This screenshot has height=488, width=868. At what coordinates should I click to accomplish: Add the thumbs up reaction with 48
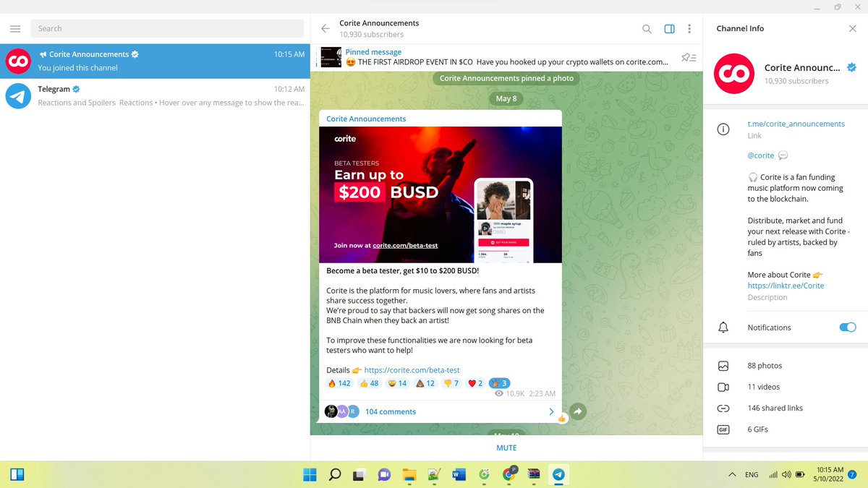369,383
